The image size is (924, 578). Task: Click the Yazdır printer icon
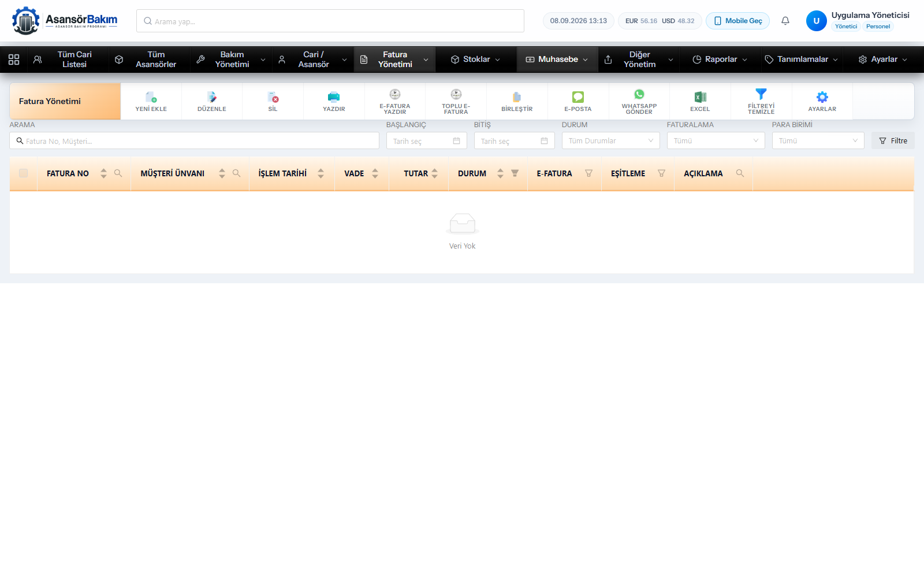334,97
